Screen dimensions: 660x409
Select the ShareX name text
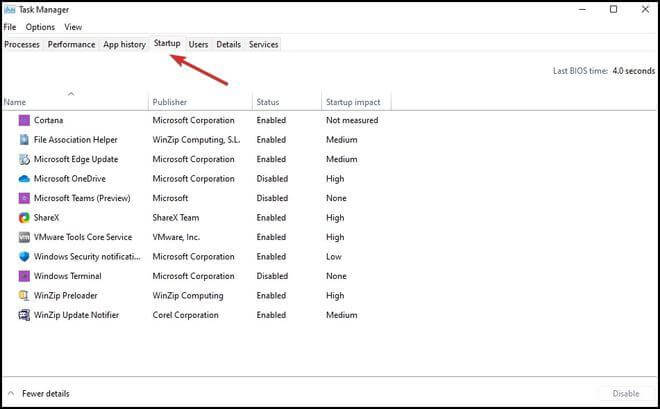(47, 218)
